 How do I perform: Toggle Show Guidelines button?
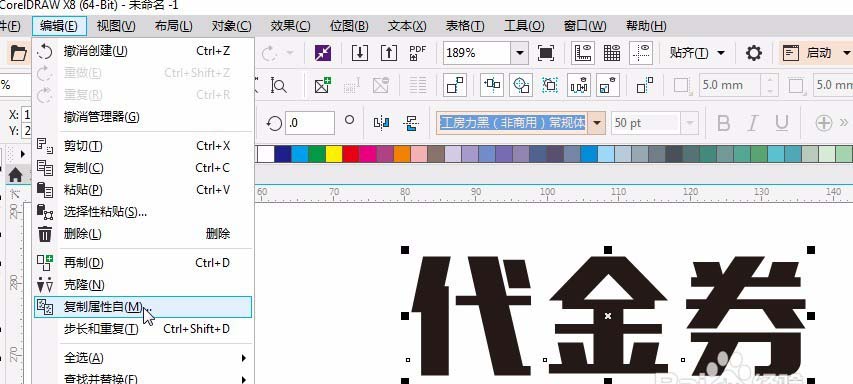pyautogui.click(x=641, y=53)
